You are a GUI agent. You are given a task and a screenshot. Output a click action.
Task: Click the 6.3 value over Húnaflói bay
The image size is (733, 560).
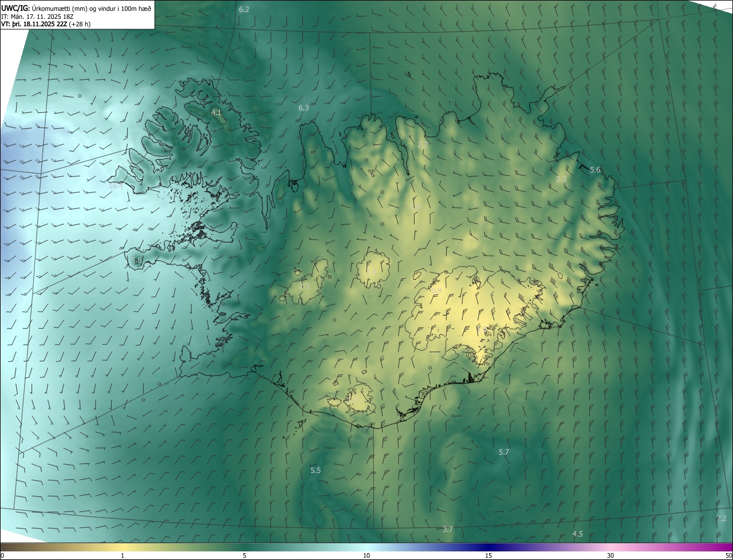pyautogui.click(x=304, y=108)
